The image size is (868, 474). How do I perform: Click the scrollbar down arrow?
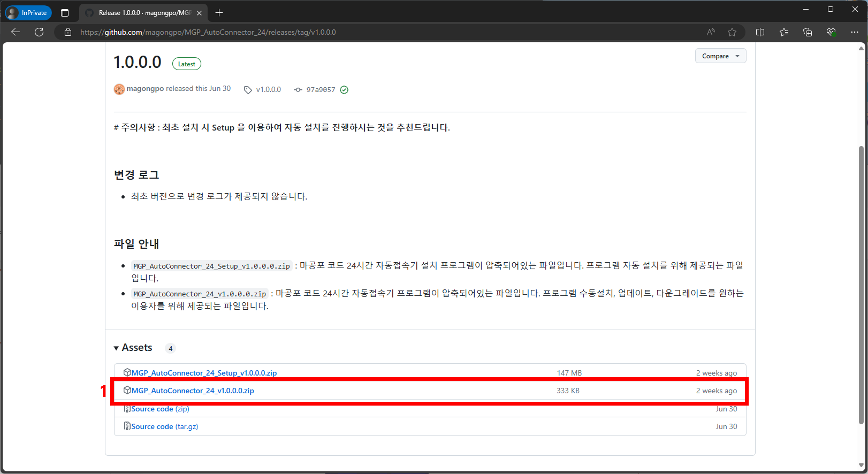tap(861, 465)
